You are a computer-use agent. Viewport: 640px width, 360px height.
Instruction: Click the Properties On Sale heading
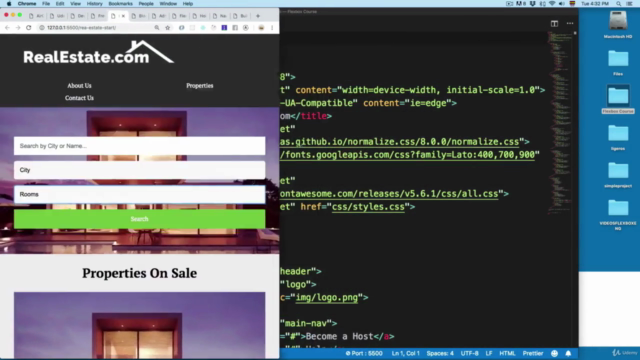click(x=140, y=273)
